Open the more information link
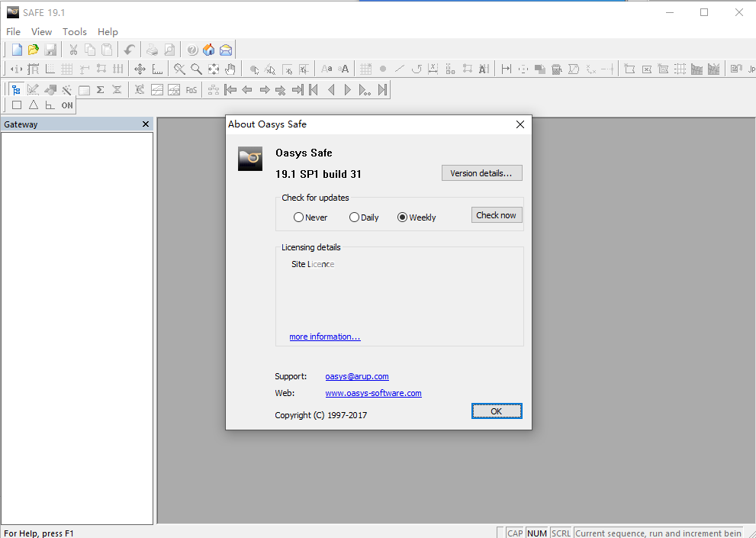Image resolution: width=756 pixels, height=538 pixels. tap(324, 337)
